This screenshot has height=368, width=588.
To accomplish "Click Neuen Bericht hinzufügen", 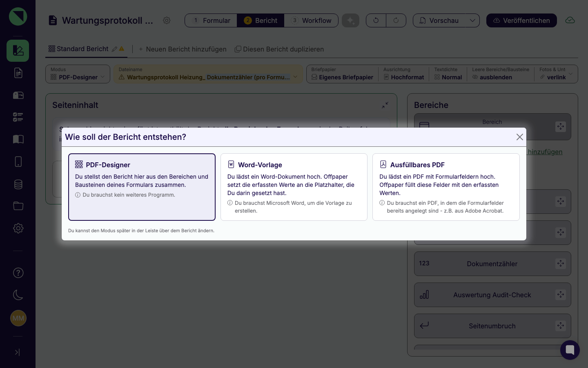I will coord(182,49).
